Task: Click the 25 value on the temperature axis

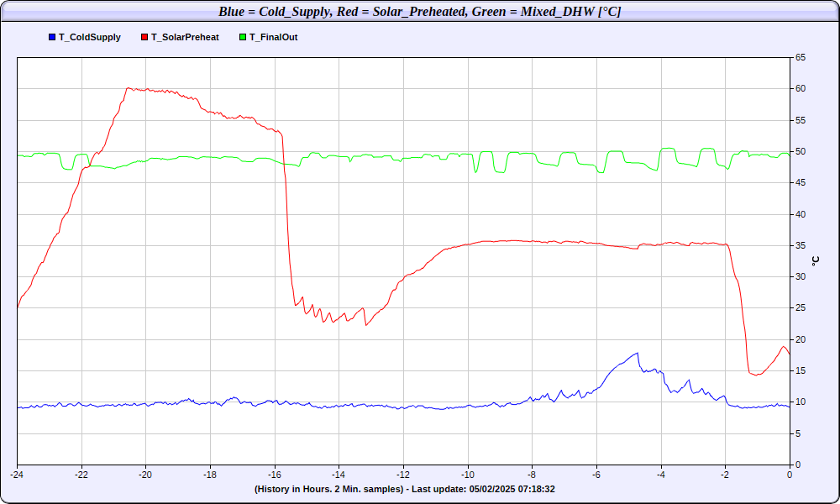Action: click(801, 308)
